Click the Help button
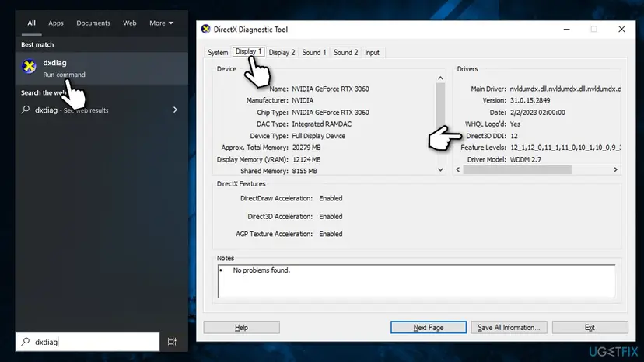644x362 pixels. coord(241,328)
